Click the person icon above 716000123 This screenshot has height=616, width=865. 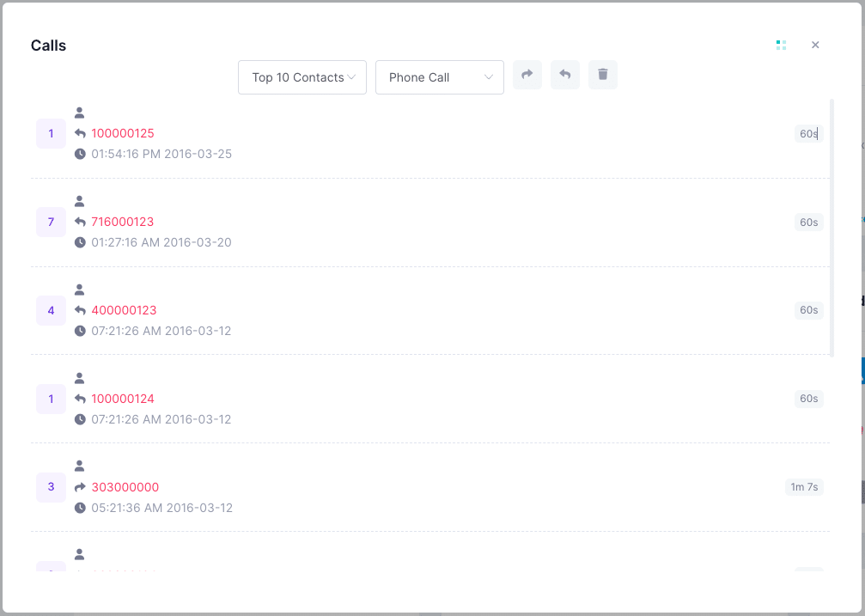tap(79, 201)
